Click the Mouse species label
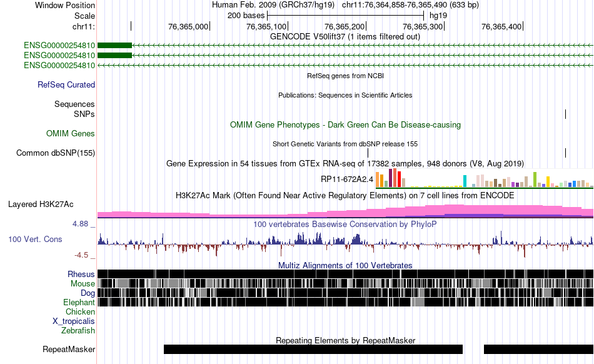 (x=83, y=284)
